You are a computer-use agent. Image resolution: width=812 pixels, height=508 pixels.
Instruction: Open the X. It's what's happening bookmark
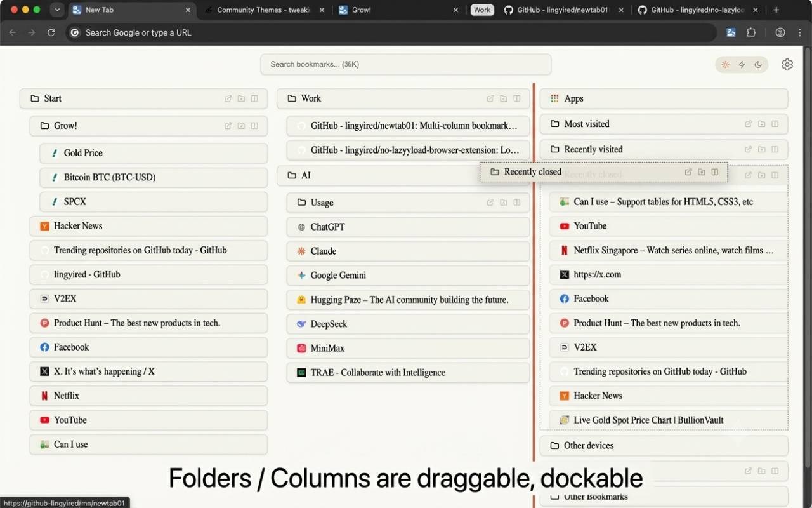tap(148, 371)
